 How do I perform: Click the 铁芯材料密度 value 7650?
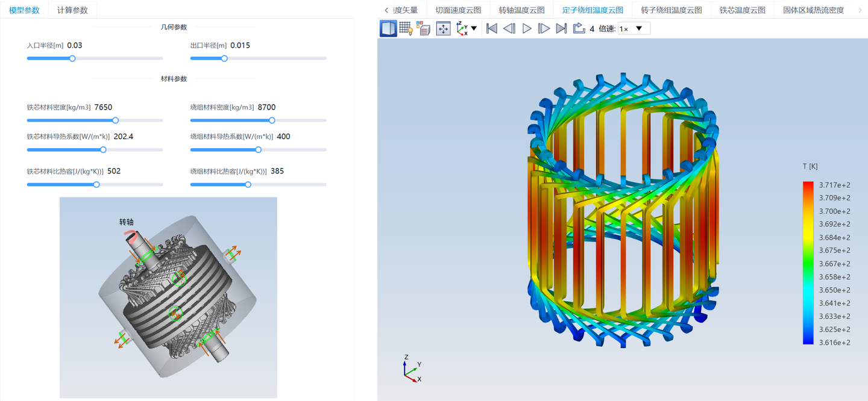click(x=103, y=107)
